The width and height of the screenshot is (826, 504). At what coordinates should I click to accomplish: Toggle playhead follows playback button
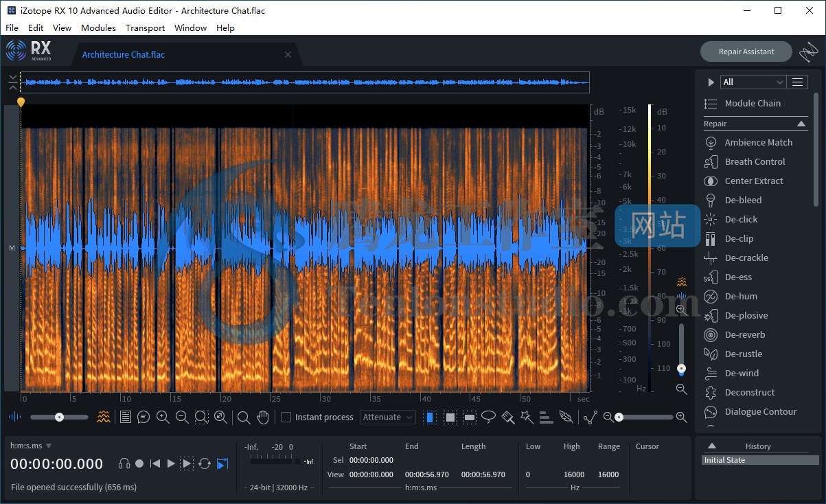[222, 463]
